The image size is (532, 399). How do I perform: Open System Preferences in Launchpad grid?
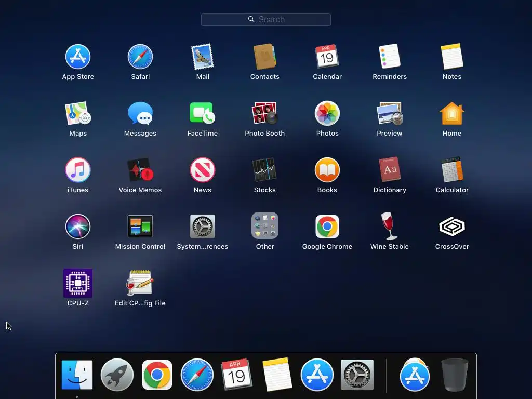(203, 227)
